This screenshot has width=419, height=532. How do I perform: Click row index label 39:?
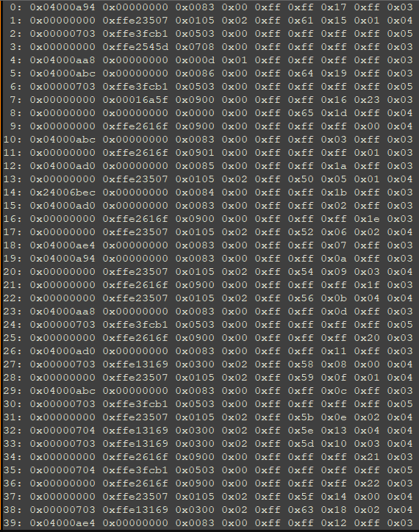point(12,523)
